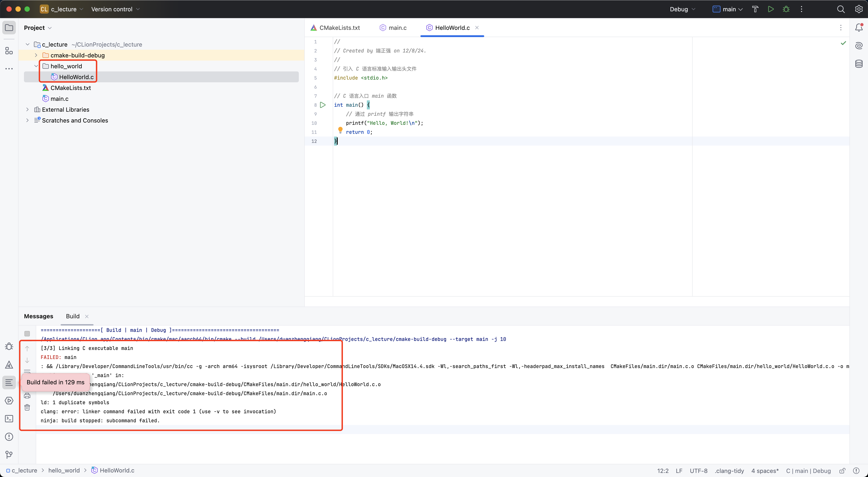The width and height of the screenshot is (868, 477).
Task: Toggle the Project tool window folder icon
Action: pyautogui.click(x=9, y=28)
